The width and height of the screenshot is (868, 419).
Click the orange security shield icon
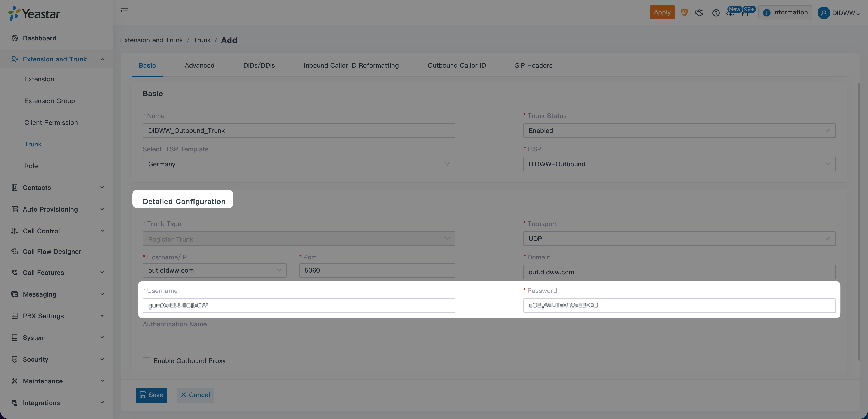click(684, 12)
